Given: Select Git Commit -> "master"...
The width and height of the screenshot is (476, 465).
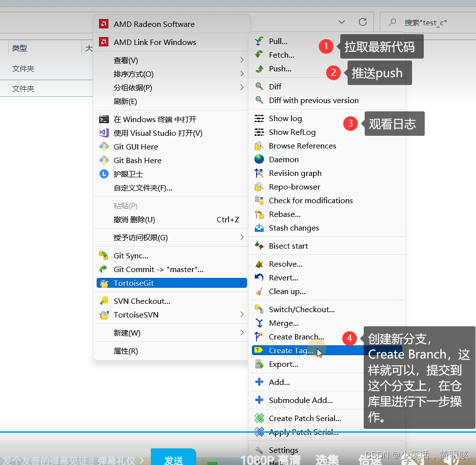Looking at the screenshot, I should click(171, 269).
